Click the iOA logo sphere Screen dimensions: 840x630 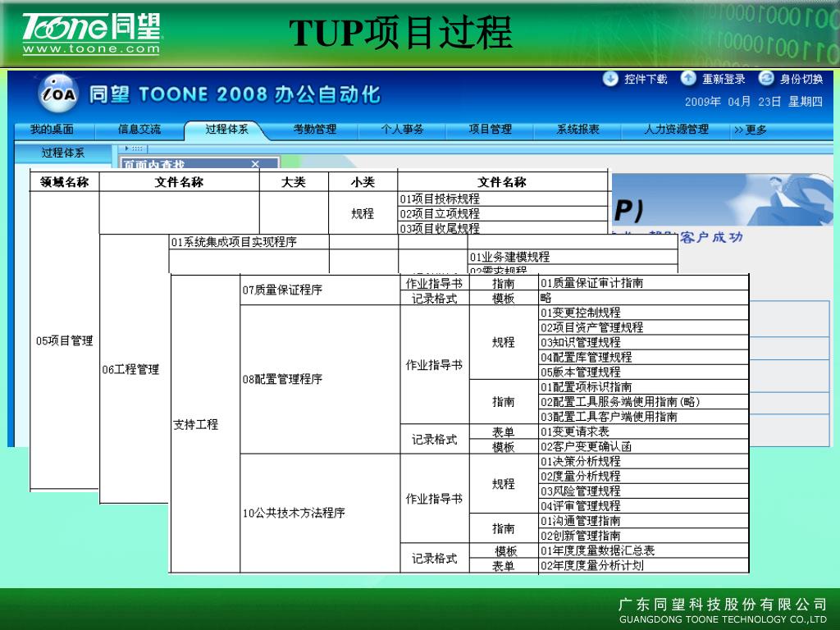pyautogui.click(x=58, y=94)
